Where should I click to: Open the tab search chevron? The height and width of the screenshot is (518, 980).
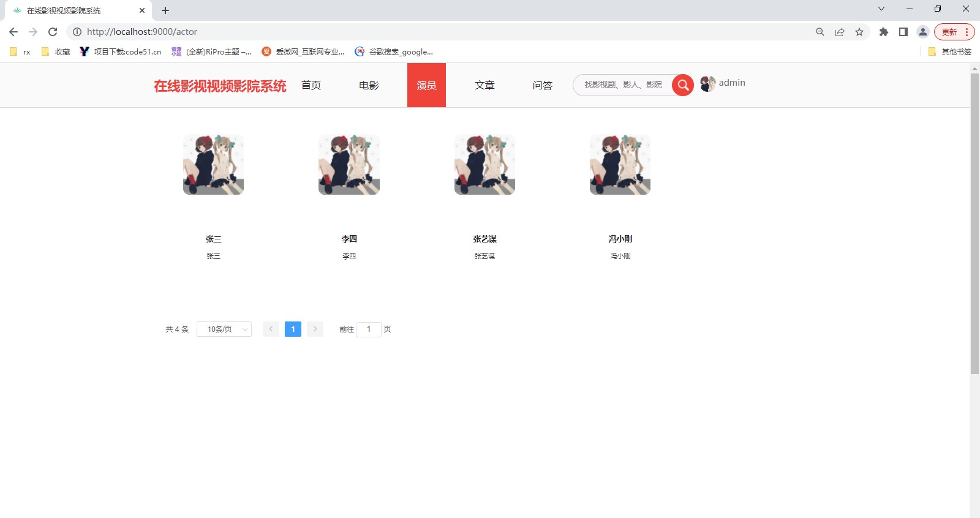pos(881,9)
